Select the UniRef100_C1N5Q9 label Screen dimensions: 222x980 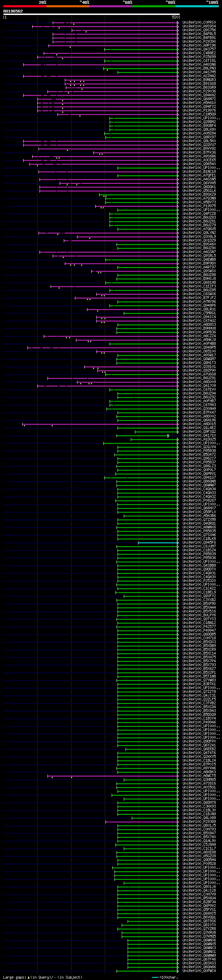tap(199, 114)
